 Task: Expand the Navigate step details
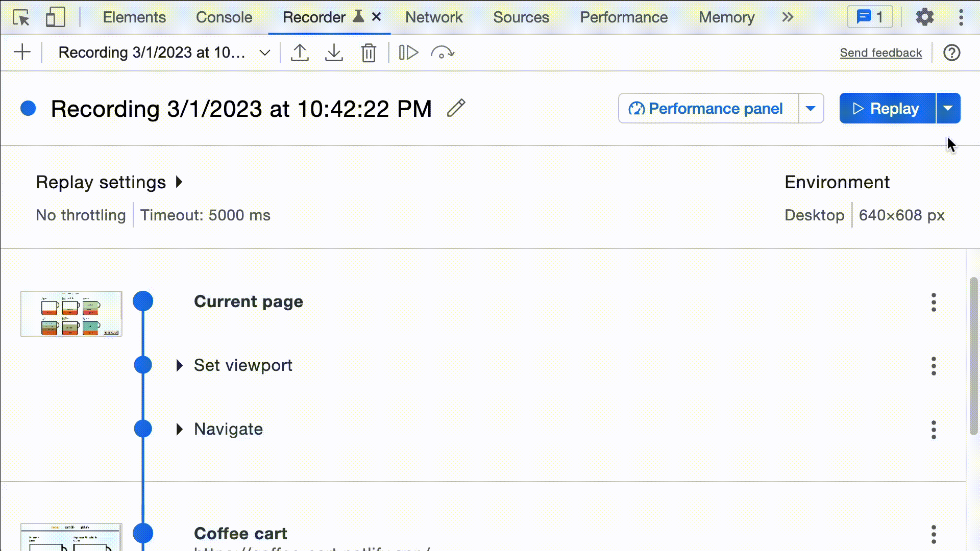click(x=180, y=429)
